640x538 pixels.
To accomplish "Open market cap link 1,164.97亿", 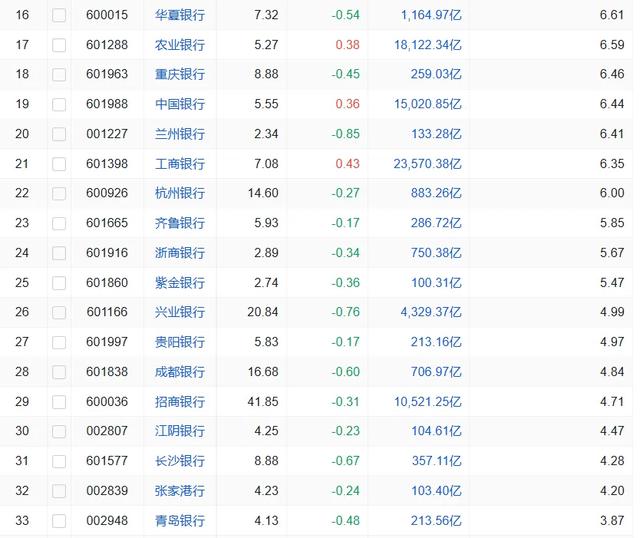I will click(x=431, y=15).
